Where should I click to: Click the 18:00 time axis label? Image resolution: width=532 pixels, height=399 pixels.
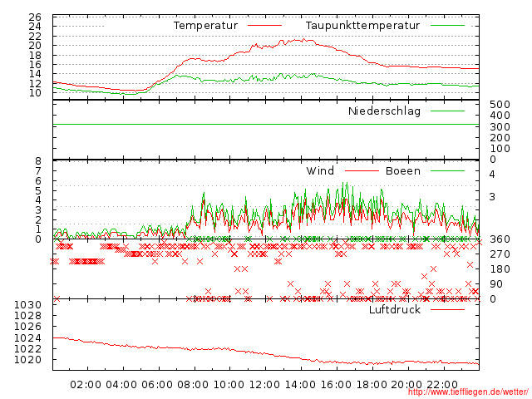(x=372, y=385)
